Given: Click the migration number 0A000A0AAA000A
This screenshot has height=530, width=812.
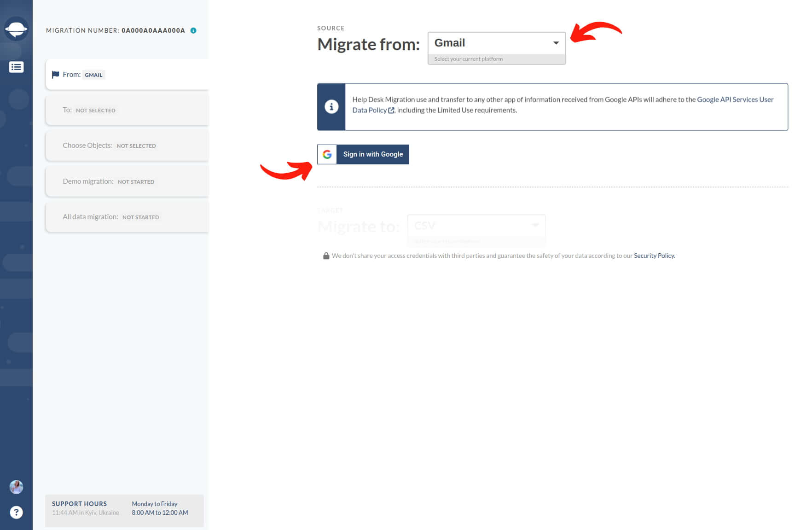Looking at the screenshot, I should 153,30.
